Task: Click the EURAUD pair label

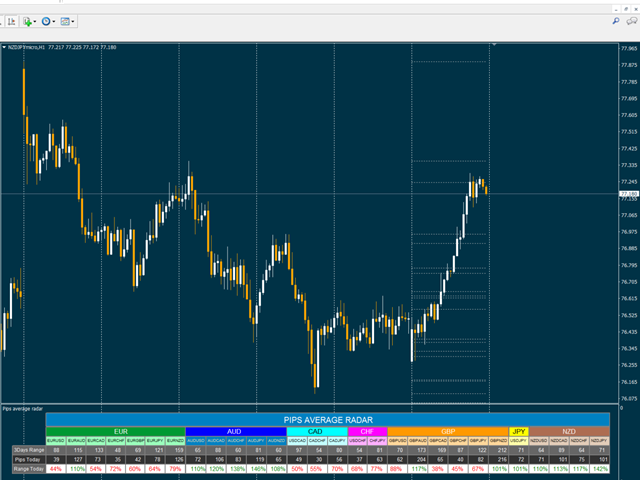Action: (76, 441)
